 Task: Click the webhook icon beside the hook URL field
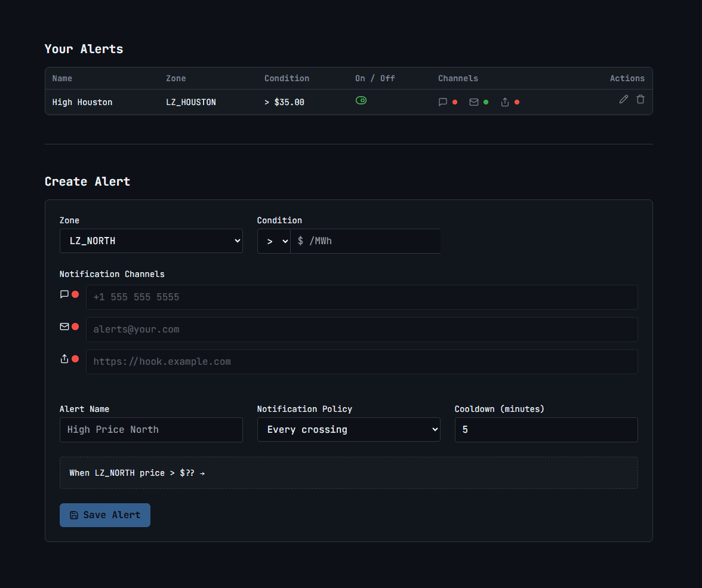64,358
